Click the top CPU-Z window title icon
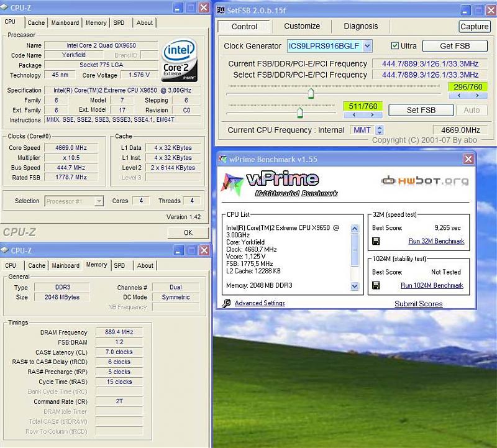The width and height of the screenshot is (497, 448). pyautogui.click(x=4, y=7)
